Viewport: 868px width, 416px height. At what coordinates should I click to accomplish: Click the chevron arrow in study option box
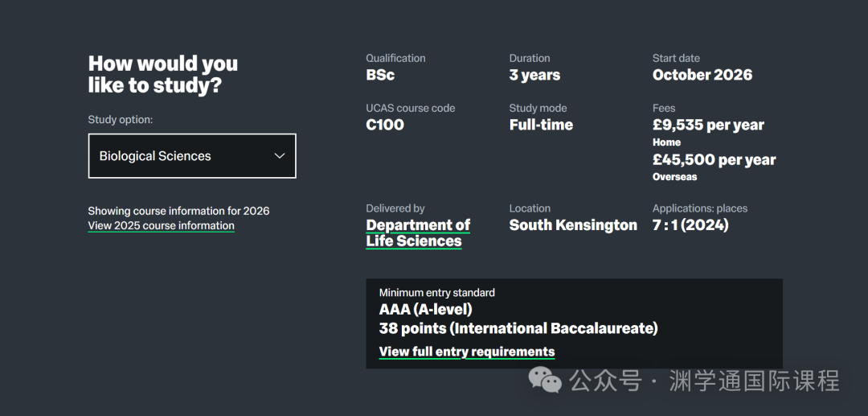tap(279, 156)
